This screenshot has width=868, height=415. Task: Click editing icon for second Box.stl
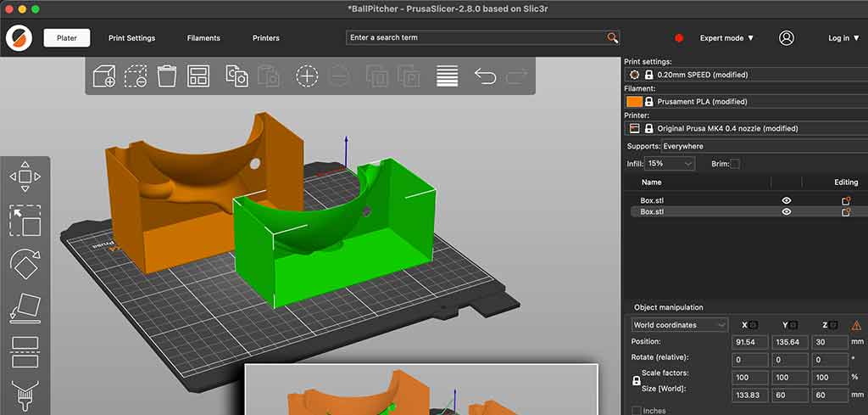pos(845,211)
